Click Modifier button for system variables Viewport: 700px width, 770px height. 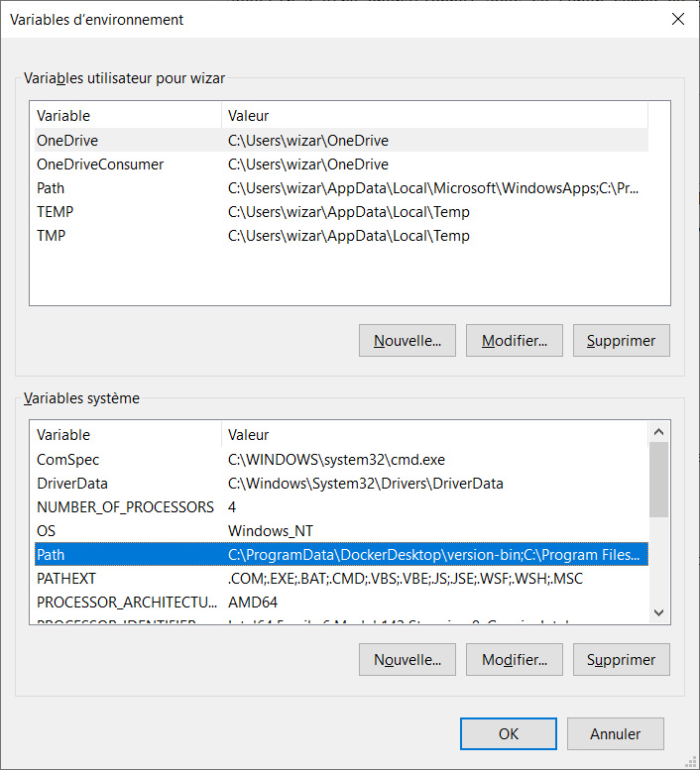pyautogui.click(x=515, y=660)
